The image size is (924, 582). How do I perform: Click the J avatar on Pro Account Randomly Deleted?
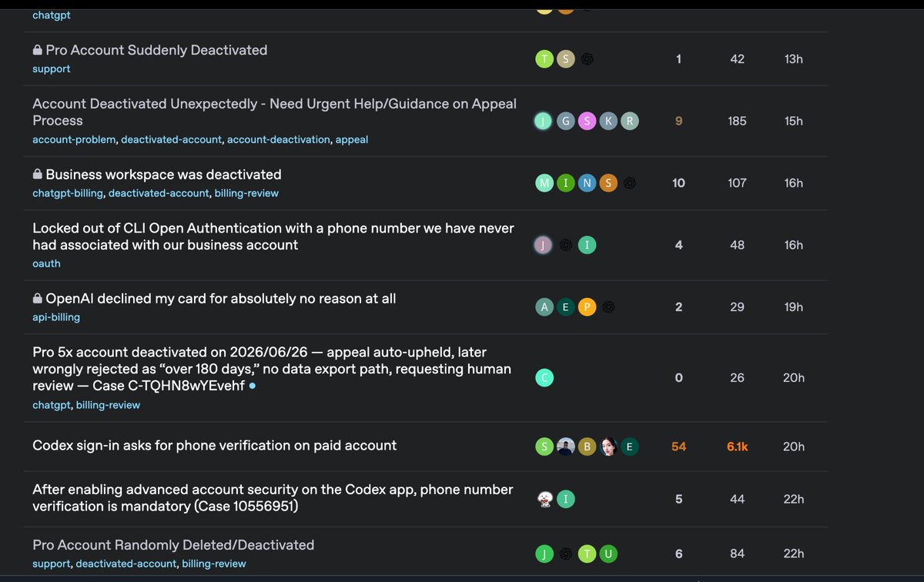[544, 554]
